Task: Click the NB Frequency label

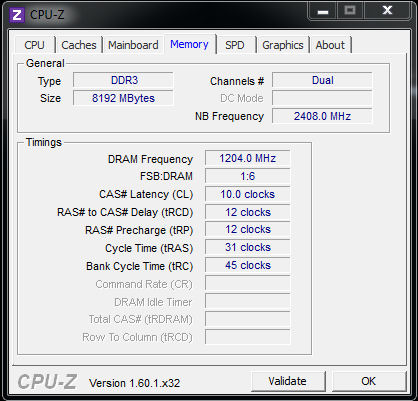Action: [229, 116]
